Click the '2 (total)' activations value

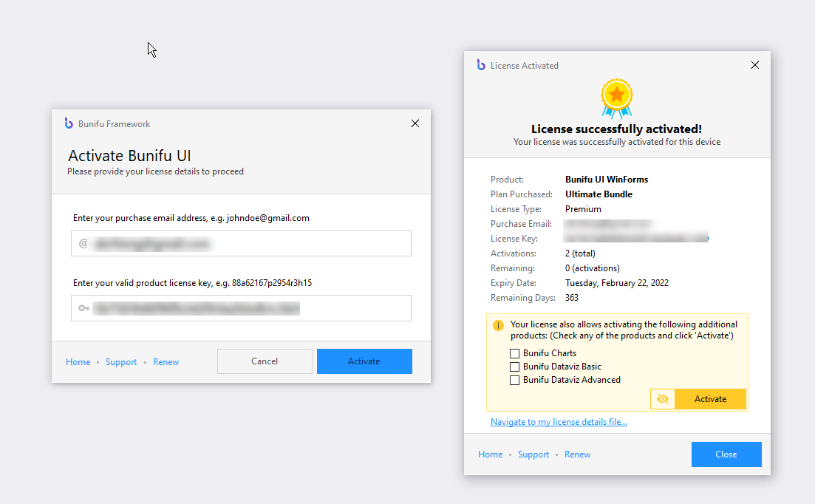click(580, 253)
